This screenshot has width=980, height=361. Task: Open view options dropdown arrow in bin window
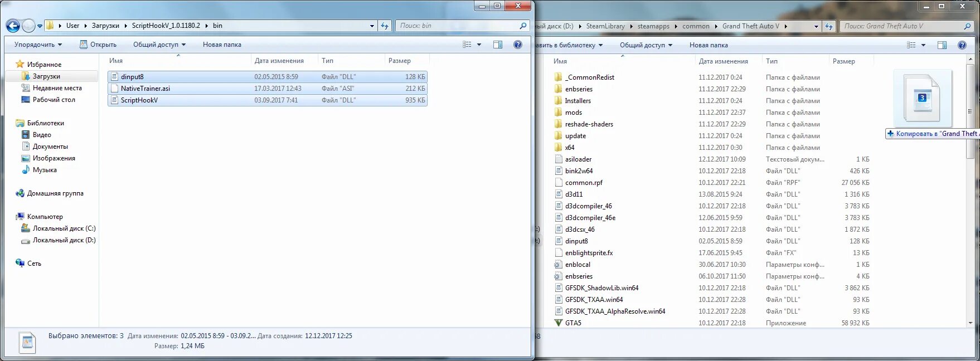(x=479, y=45)
